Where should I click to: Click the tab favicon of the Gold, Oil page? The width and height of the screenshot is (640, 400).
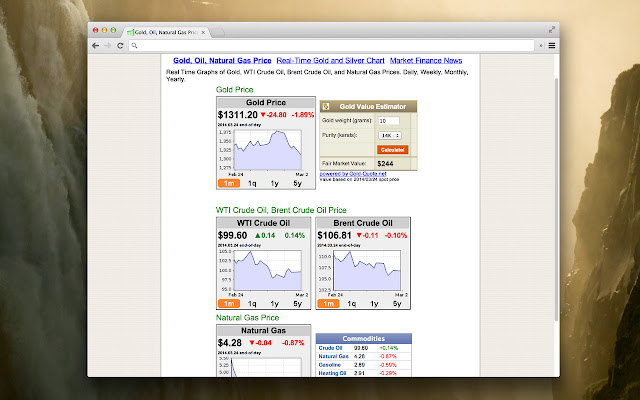click(x=130, y=32)
